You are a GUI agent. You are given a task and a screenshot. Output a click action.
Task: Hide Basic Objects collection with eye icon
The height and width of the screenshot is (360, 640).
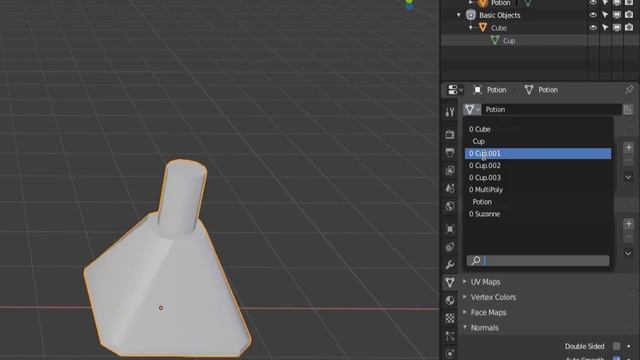click(x=593, y=15)
